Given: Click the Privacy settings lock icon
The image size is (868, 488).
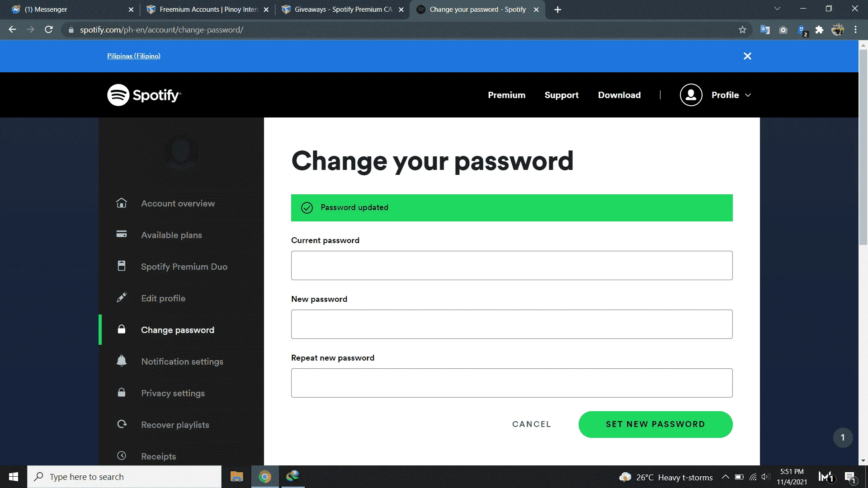Looking at the screenshot, I should tap(122, 392).
